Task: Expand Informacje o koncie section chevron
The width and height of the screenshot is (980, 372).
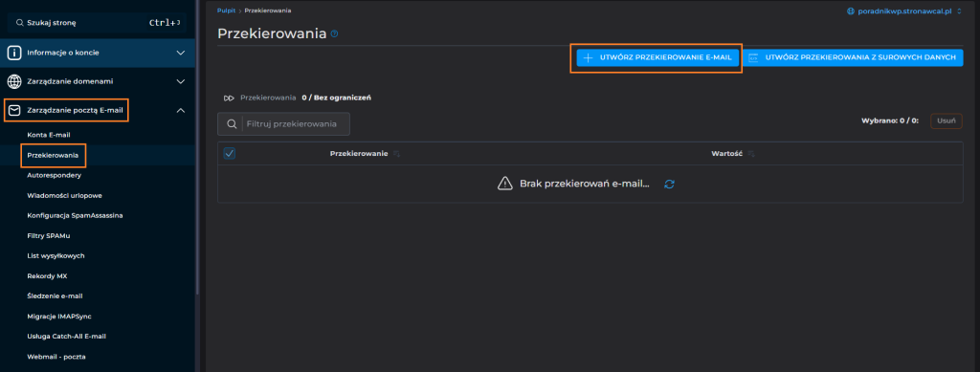Action: tap(181, 53)
